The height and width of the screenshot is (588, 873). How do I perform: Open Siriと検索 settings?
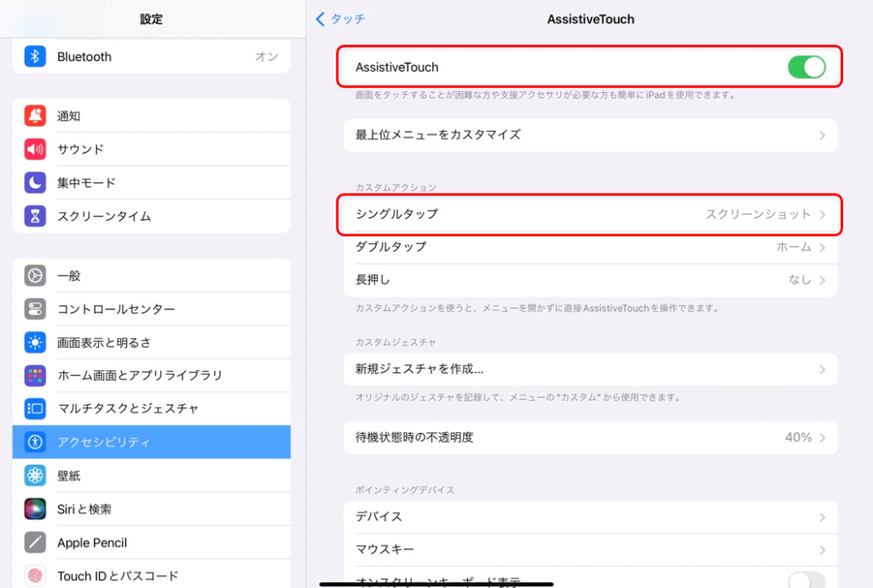coord(152,509)
